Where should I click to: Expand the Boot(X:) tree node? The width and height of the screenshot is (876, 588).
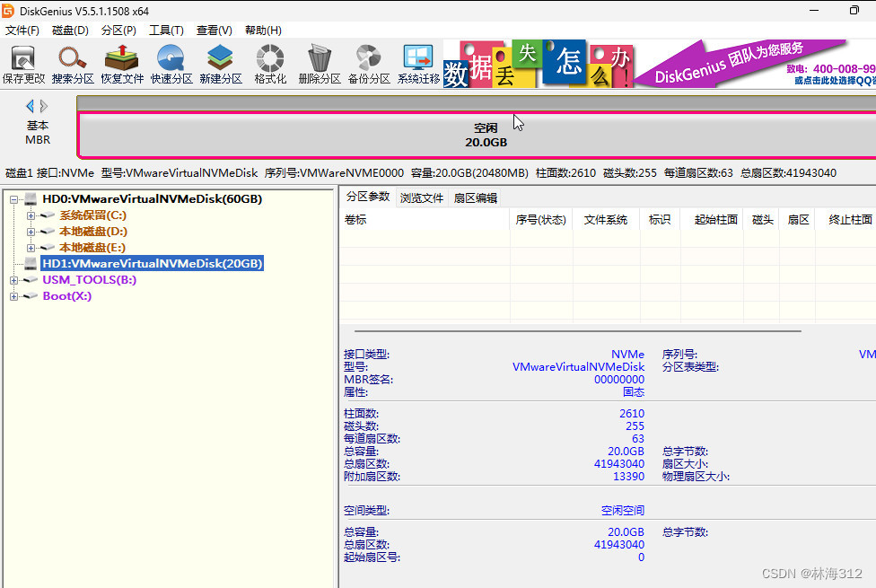point(14,297)
